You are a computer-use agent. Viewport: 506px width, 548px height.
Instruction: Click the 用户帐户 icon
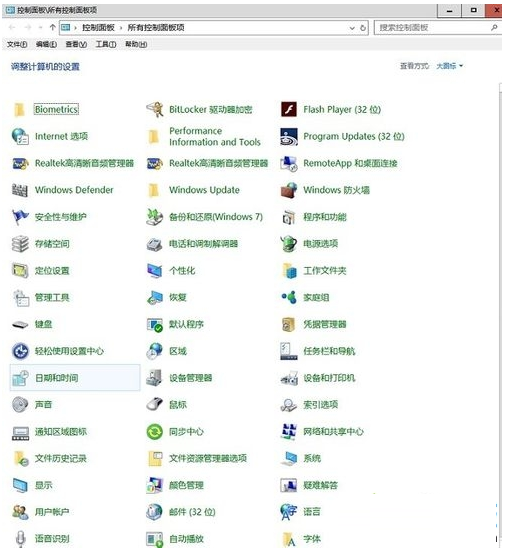coord(20,512)
